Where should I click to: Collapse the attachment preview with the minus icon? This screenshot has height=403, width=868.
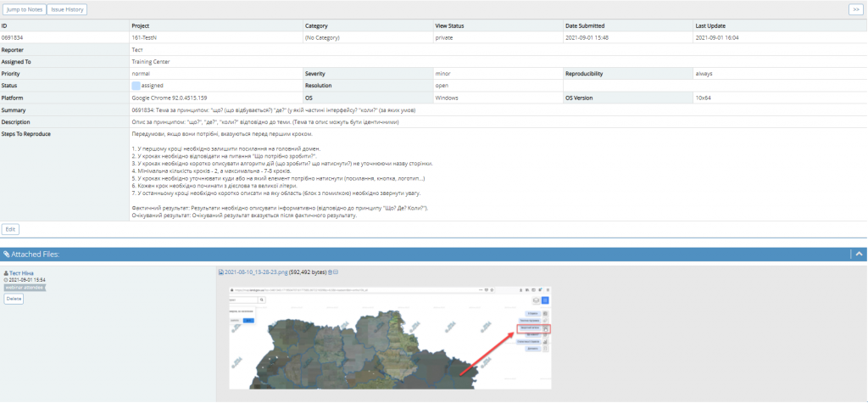(x=336, y=272)
